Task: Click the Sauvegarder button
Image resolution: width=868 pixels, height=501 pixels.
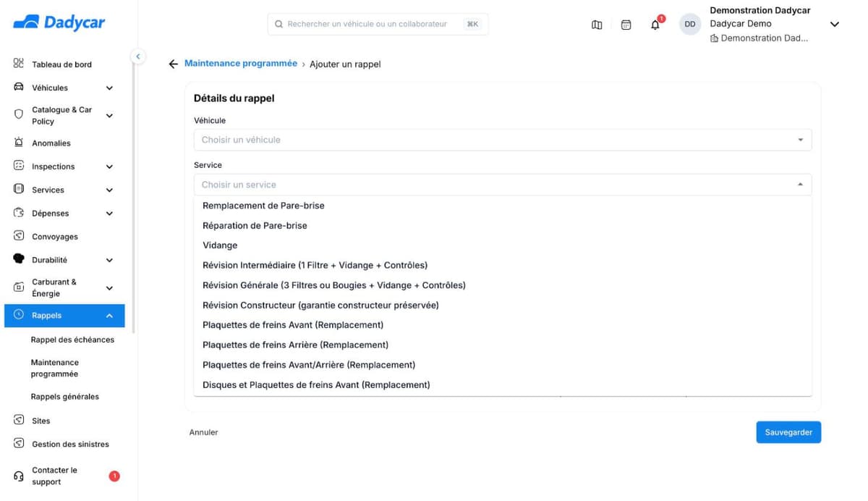Action: pos(788,432)
